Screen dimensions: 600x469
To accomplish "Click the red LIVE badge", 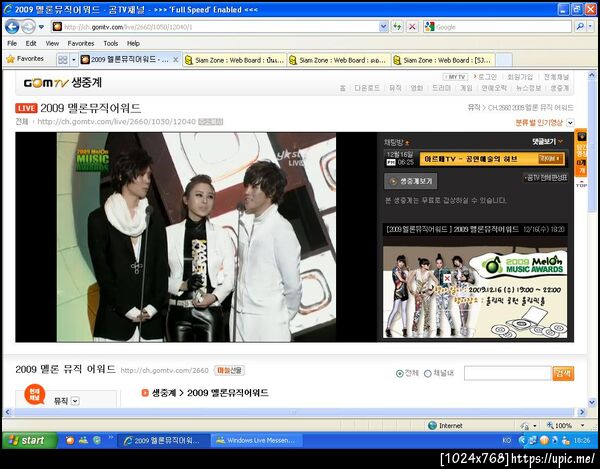I will point(26,108).
